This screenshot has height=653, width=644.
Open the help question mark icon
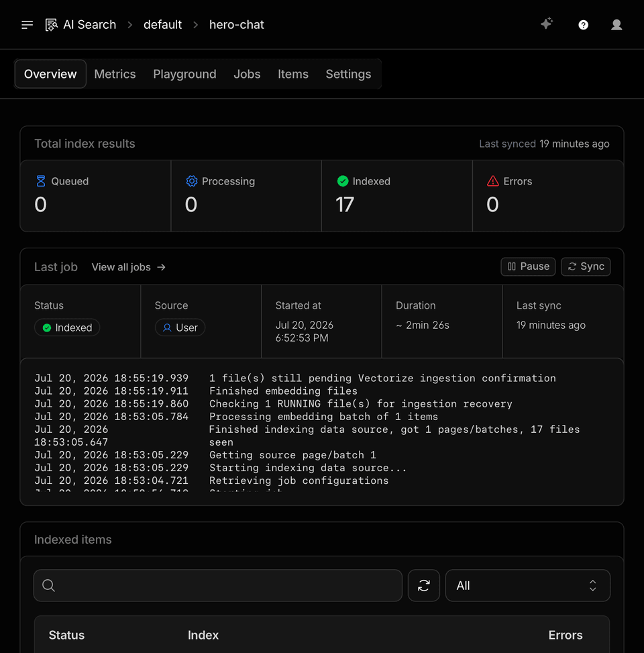coord(583,25)
